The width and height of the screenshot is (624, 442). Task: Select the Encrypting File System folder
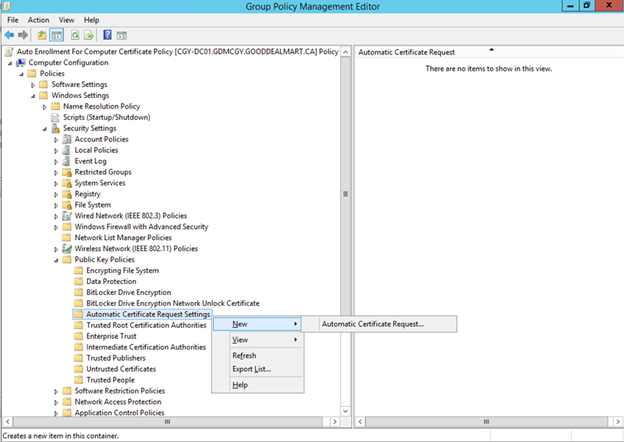[122, 270]
